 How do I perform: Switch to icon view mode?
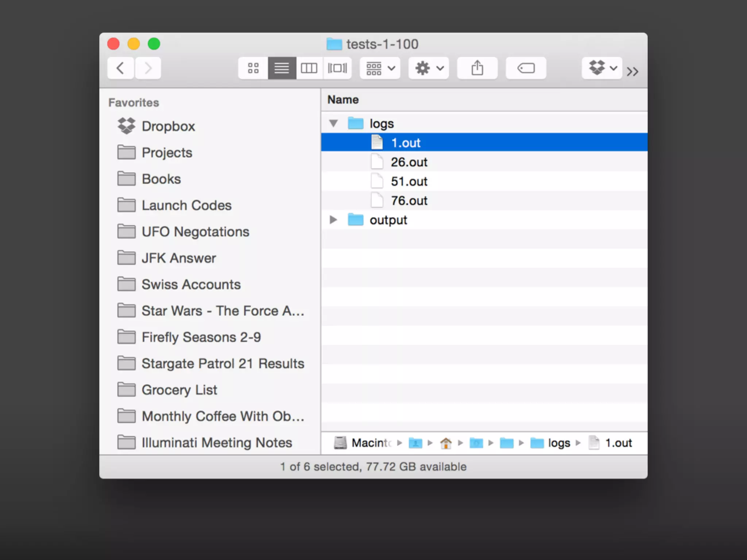[x=253, y=68]
